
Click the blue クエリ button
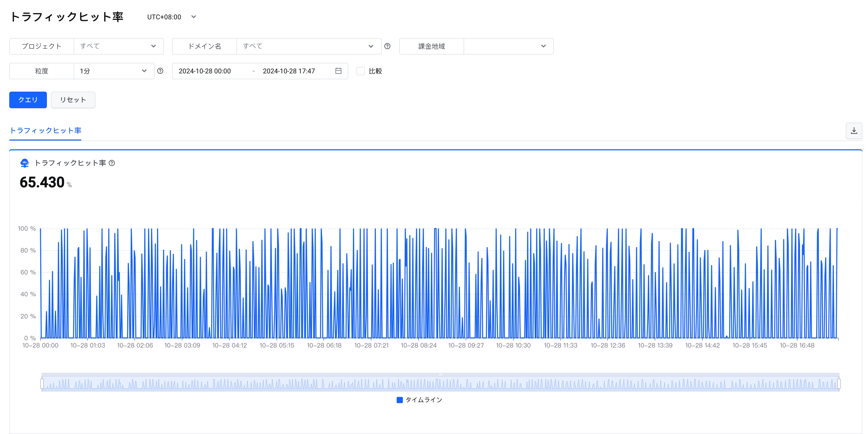pyautogui.click(x=28, y=100)
